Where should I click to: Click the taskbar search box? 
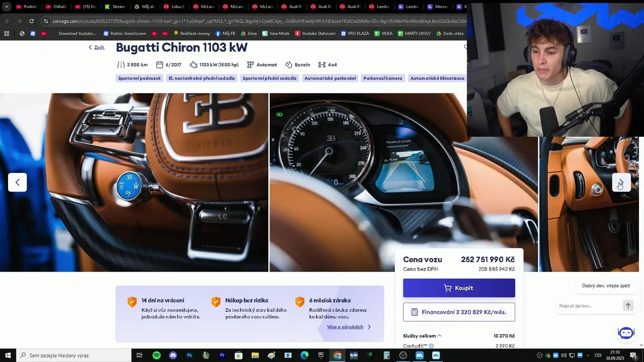[x=73, y=355]
